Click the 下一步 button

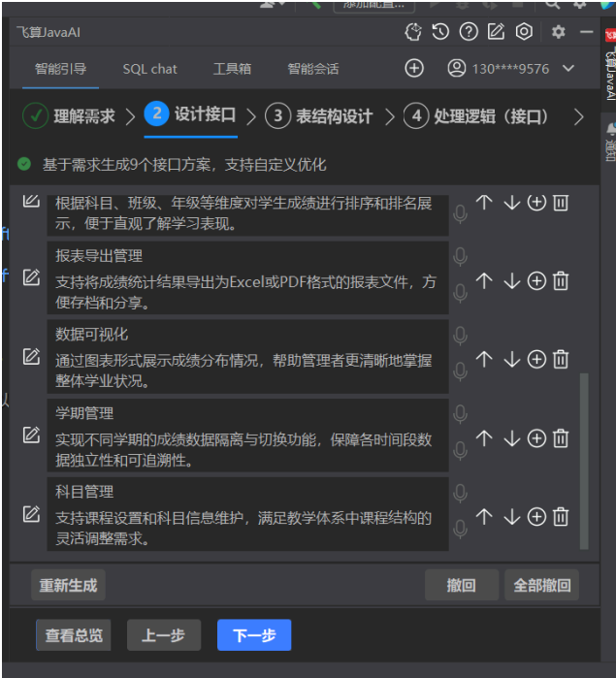254,635
